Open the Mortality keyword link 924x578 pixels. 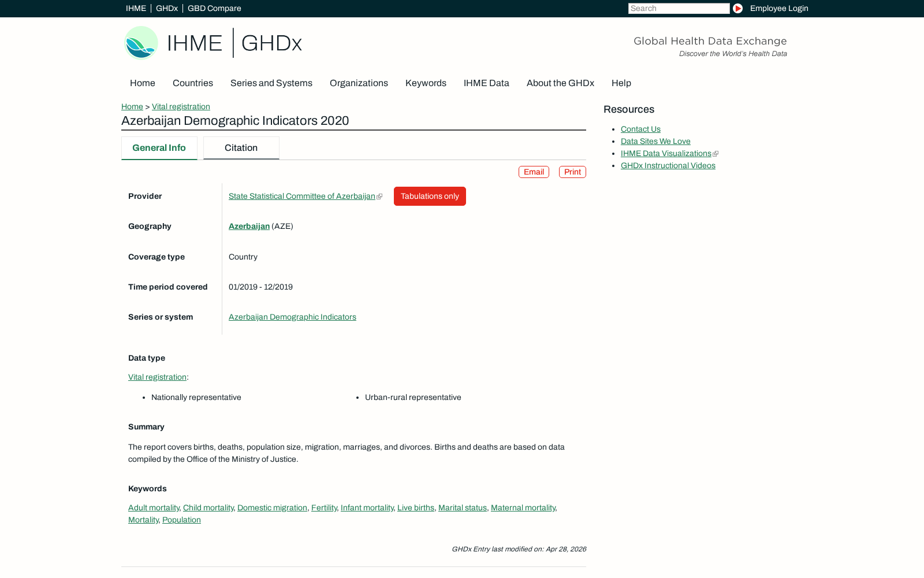click(143, 520)
